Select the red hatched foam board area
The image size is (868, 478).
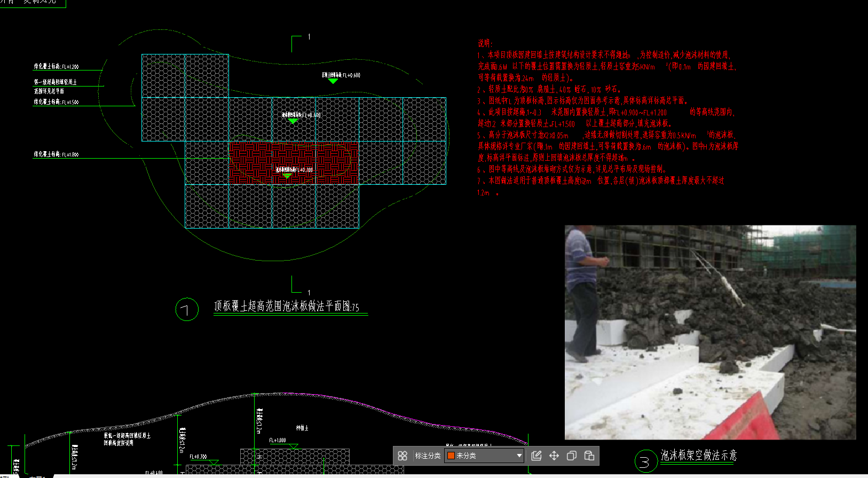[x=294, y=163]
